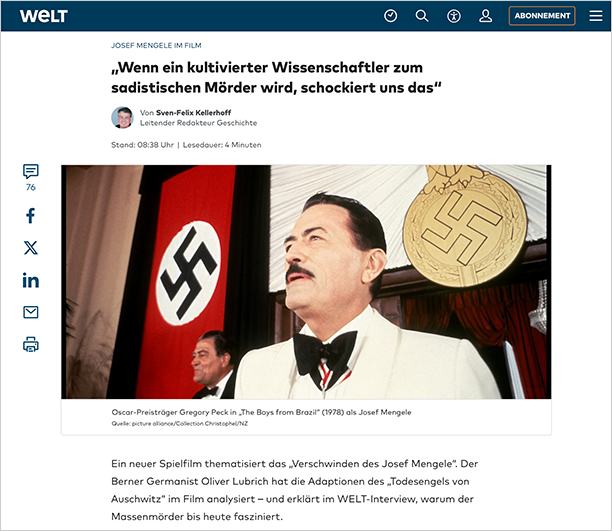This screenshot has width=612, height=531.
Task: Open author Sven-Felix Kellerhoff's profile
Action: (194, 112)
